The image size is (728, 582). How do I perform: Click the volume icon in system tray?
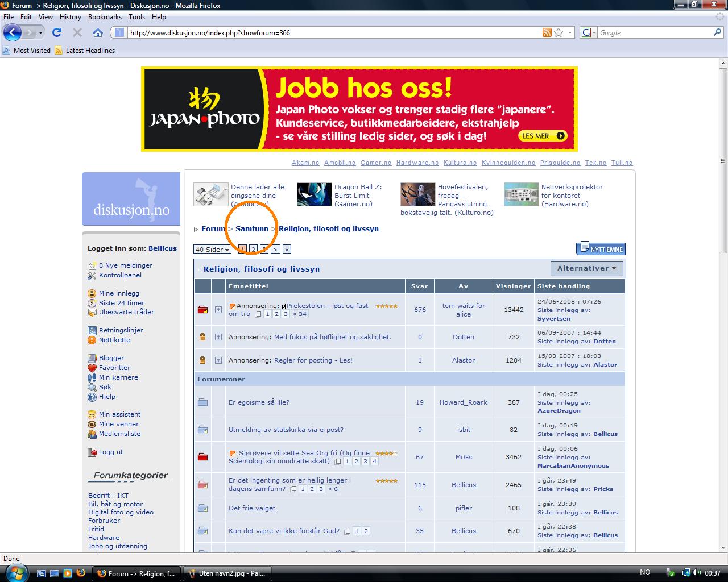[x=697, y=573]
